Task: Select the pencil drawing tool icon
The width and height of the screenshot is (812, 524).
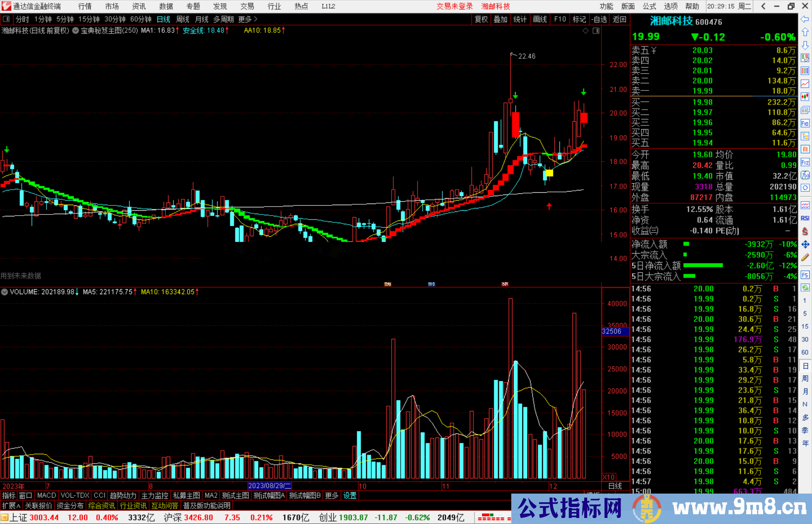Action: [x=805, y=258]
